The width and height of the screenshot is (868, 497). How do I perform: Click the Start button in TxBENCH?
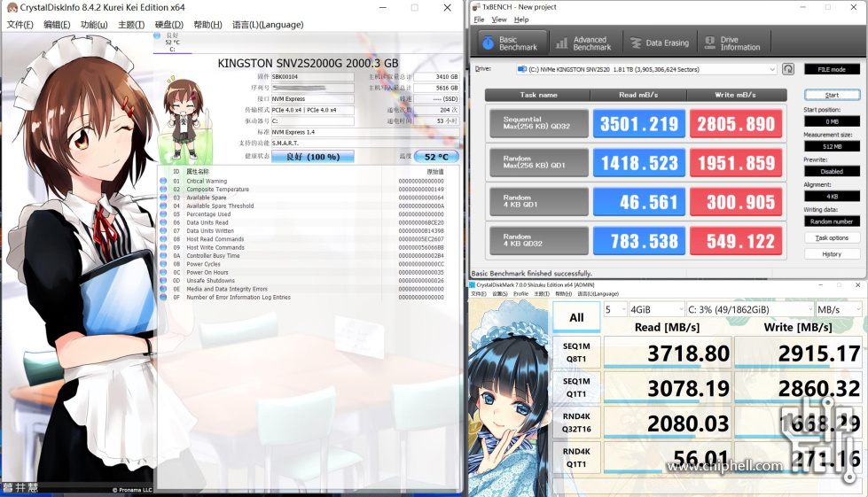(x=832, y=95)
